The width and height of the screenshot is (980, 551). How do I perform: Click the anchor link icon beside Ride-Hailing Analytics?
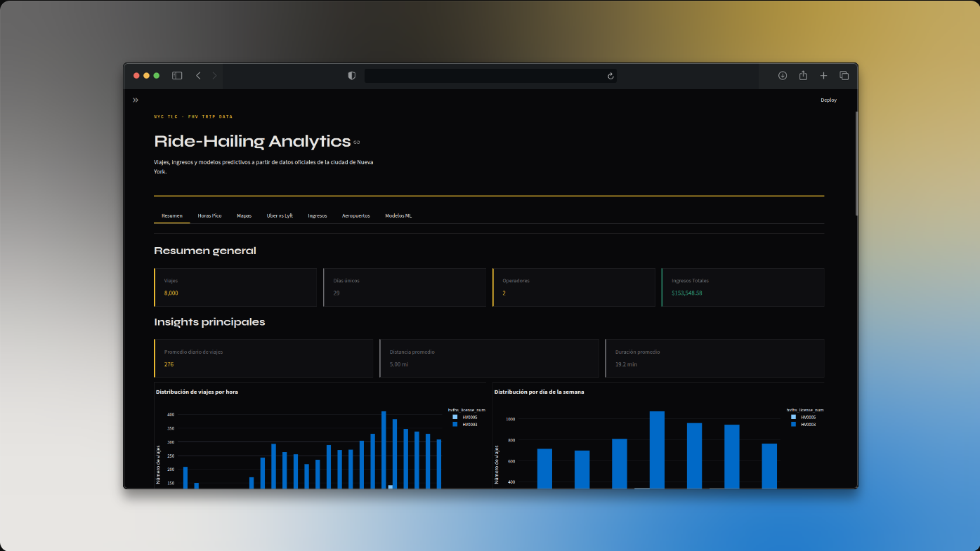coord(355,142)
